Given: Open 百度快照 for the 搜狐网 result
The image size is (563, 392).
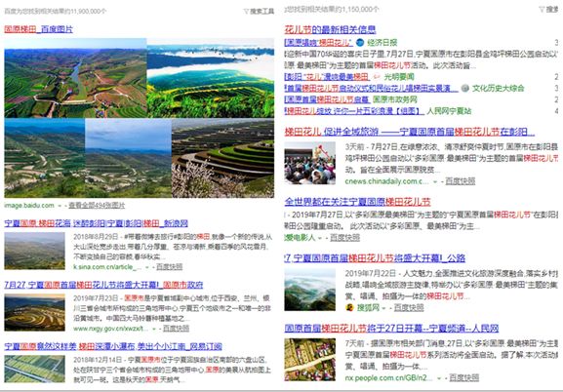Looking at the screenshot, I should pos(409,307).
